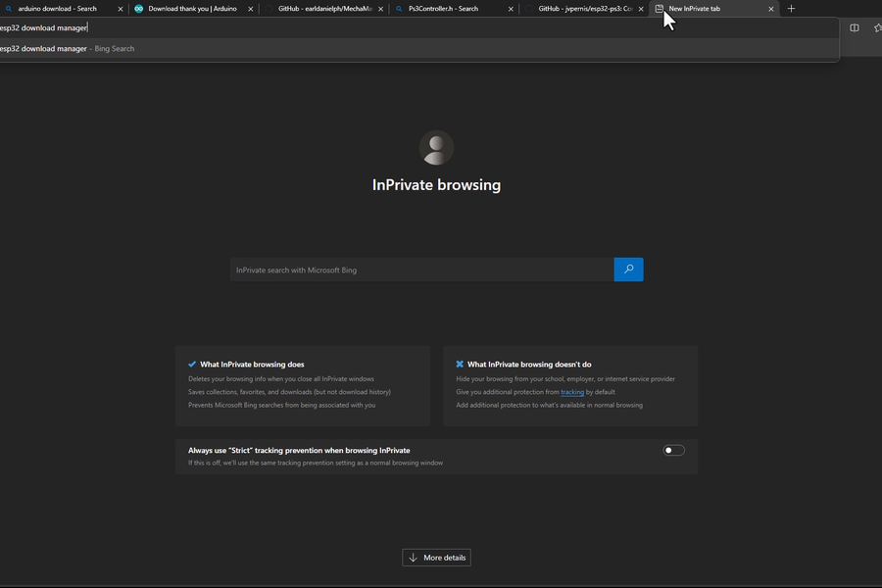Close the Download thank you Arduino tab
The height and width of the screenshot is (588, 882).
click(251, 9)
